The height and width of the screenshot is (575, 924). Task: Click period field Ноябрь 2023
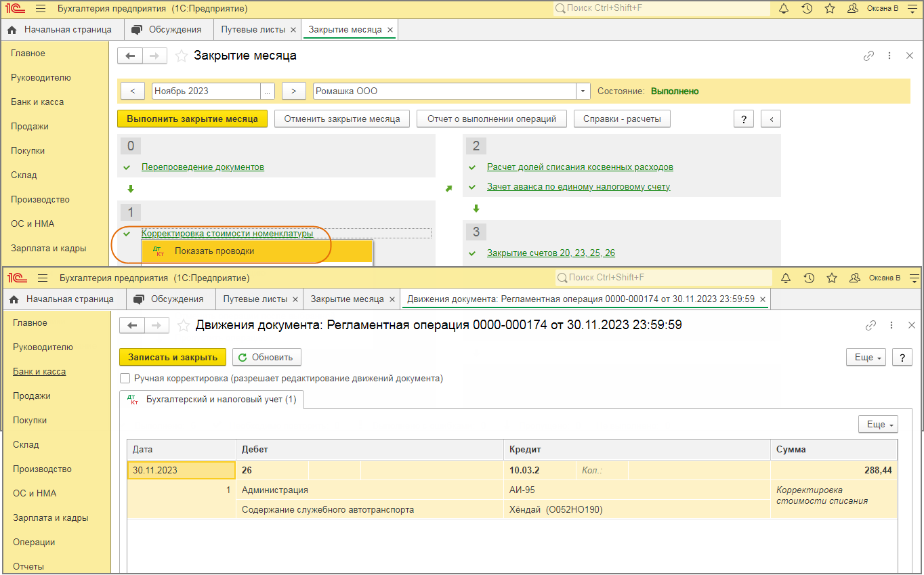coord(206,91)
